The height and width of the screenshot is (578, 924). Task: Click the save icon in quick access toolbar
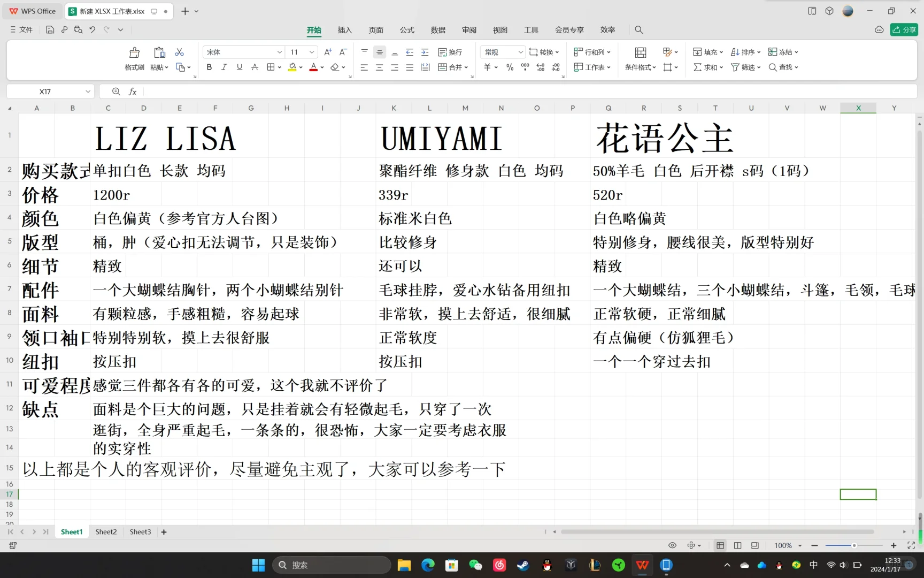(x=50, y=30)
